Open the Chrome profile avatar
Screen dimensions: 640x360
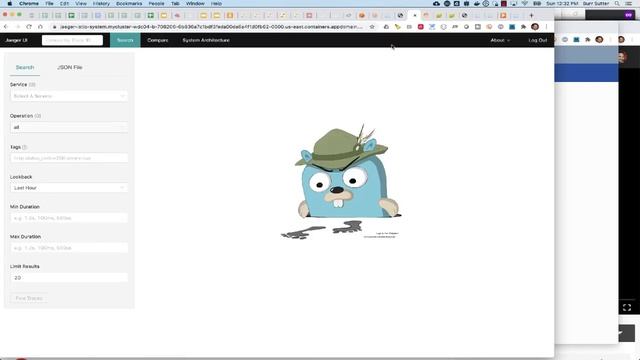(x=535, y=27)
